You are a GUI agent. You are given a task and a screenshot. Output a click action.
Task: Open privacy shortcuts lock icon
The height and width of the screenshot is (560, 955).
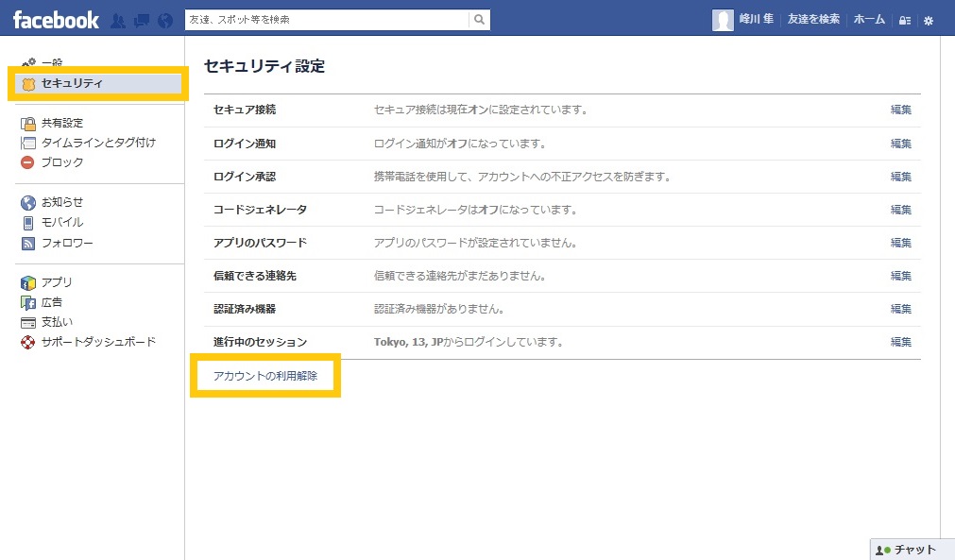click(x=905, y=21)
